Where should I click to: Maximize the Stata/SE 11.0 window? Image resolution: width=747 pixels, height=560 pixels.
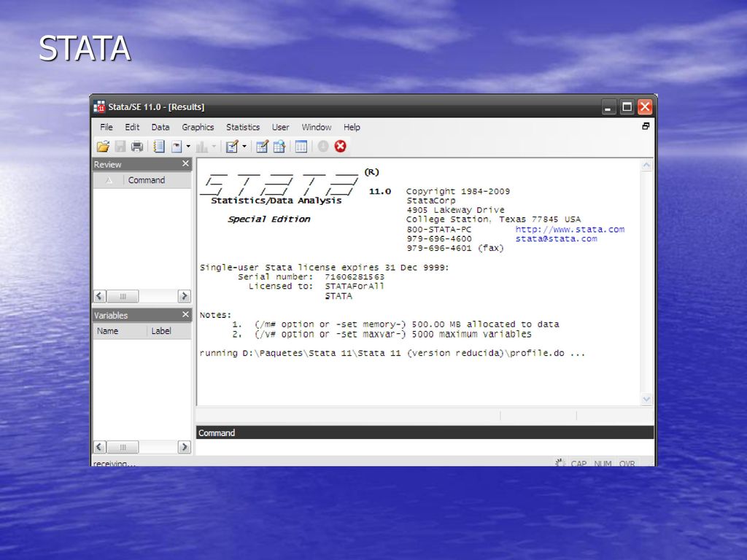click(x=627, y=107)
